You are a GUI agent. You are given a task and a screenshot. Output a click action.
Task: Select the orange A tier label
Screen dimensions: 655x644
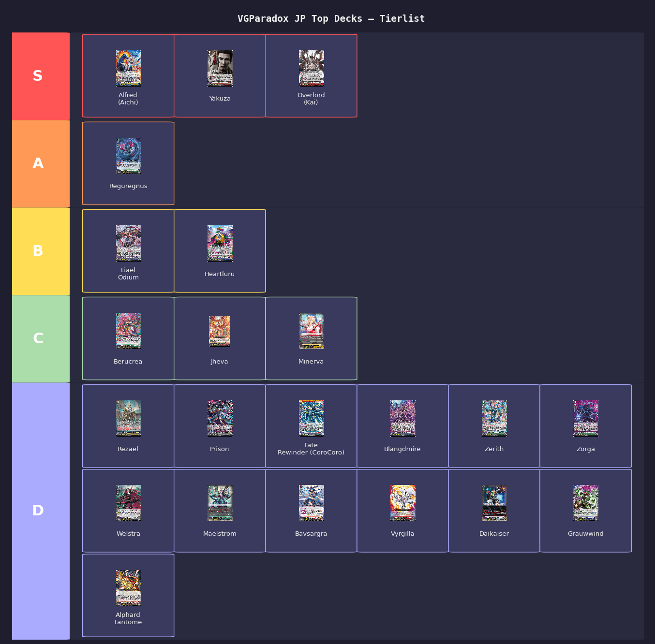(x=41, y=164)
